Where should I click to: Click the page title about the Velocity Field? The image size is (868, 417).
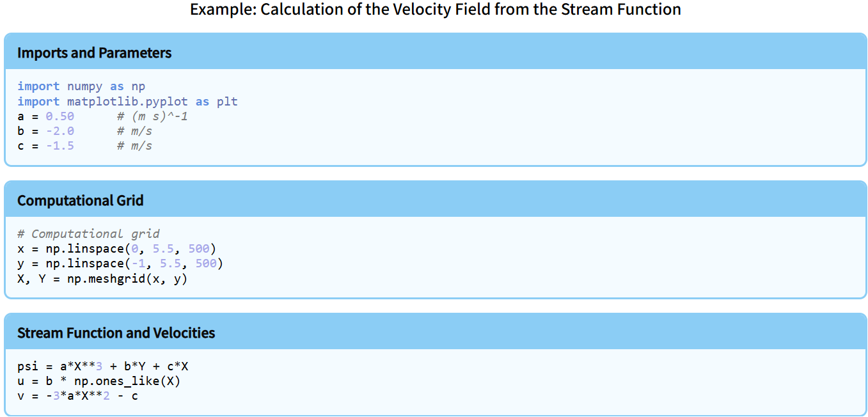coord(435,10)
